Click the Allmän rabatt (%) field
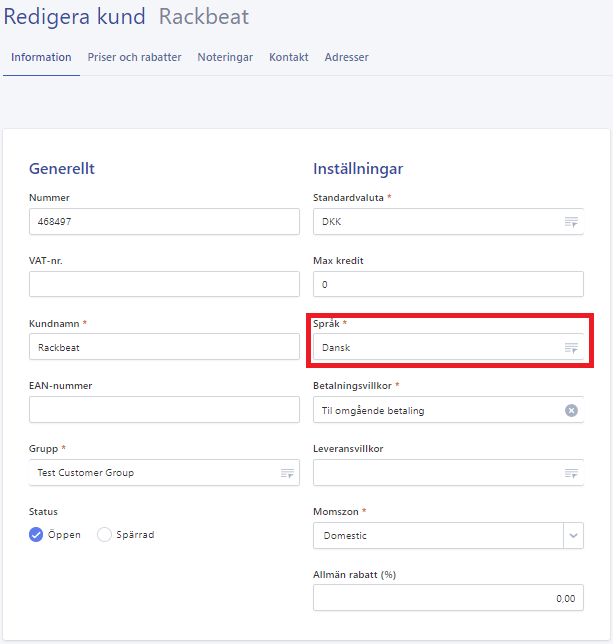This screenshot has width=613, height=644. pyautogui.click(x=448, y=598)
